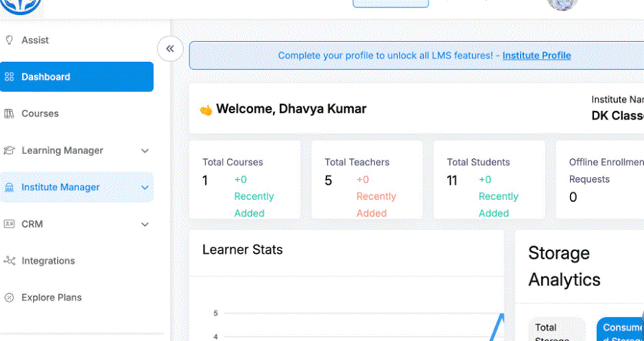Collapse sidebar with double-chevron button

pos(170,49)
